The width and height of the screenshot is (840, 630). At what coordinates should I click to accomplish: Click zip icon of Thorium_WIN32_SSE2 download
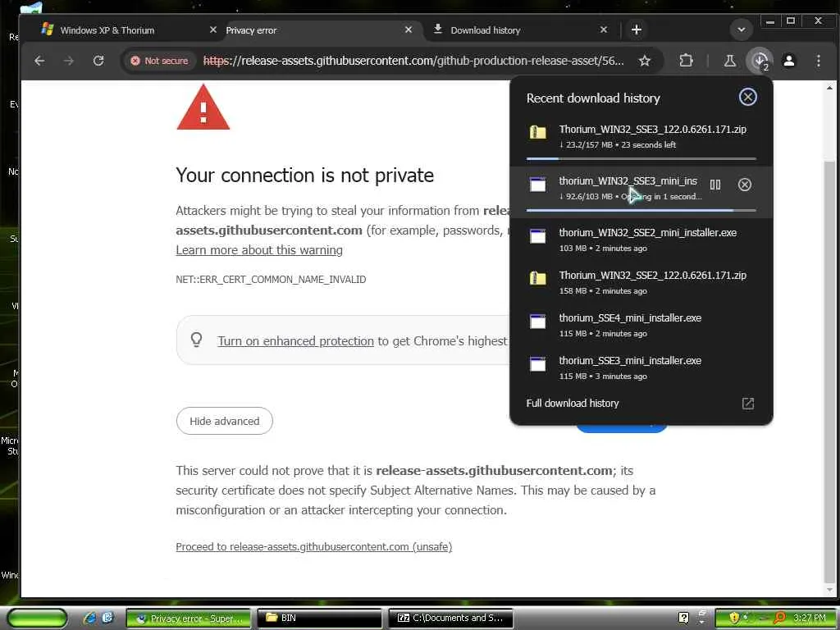pyautogui.click(x=538, y=278)
